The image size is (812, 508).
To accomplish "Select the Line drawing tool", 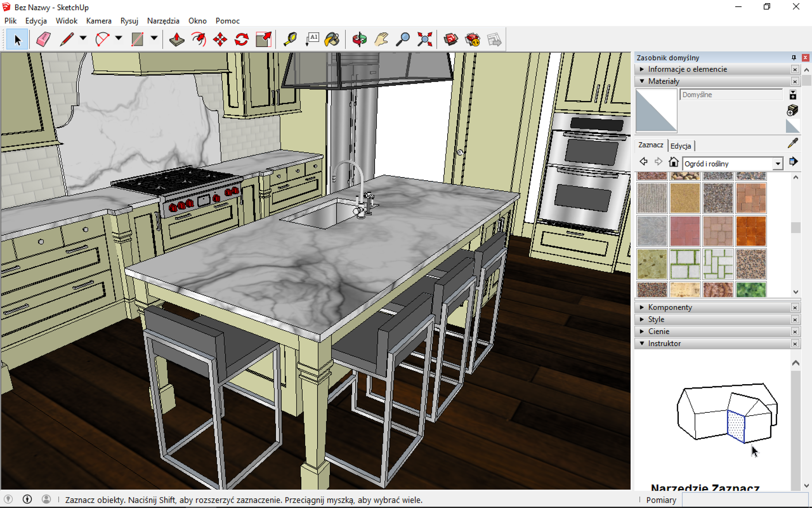I will click(x=67, y=39).
